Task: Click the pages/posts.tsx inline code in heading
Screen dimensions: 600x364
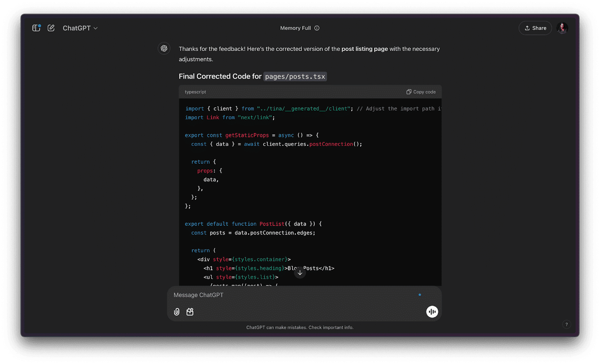Action: (x=295, y=77)
